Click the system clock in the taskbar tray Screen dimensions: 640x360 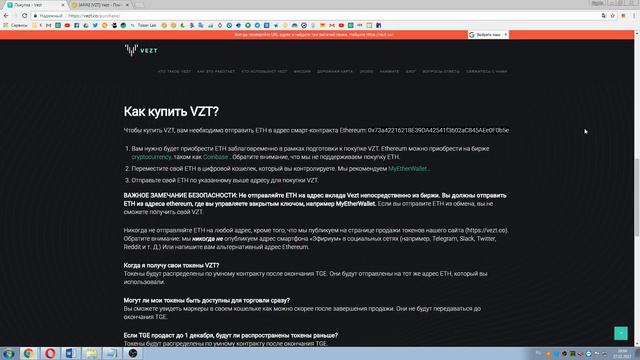(622, 353)
